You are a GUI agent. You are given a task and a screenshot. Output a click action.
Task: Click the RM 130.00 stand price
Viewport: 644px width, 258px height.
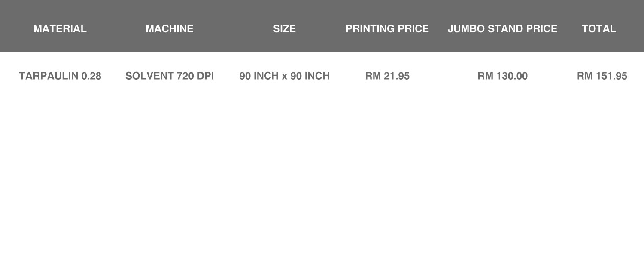tap(502, 76)
